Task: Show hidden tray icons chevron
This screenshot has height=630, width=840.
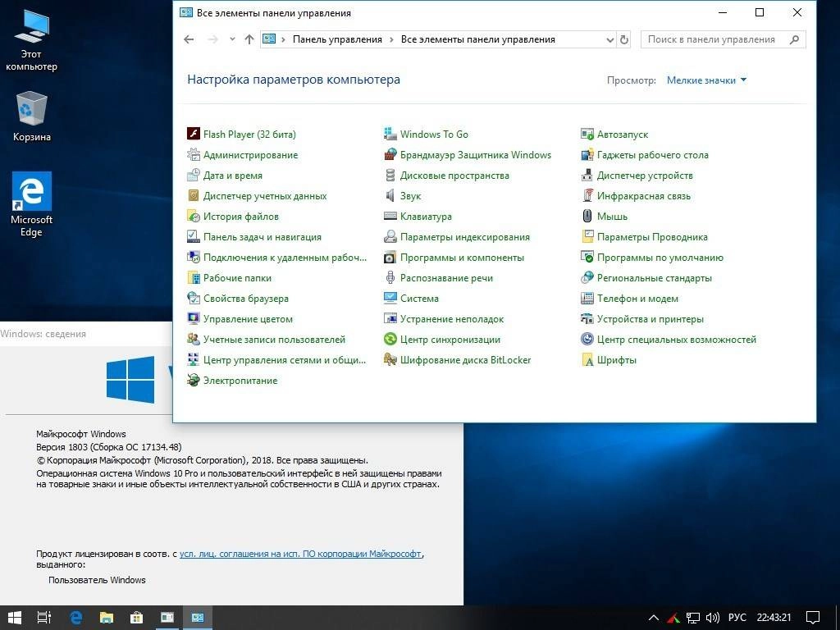Action: pos(654,618)
